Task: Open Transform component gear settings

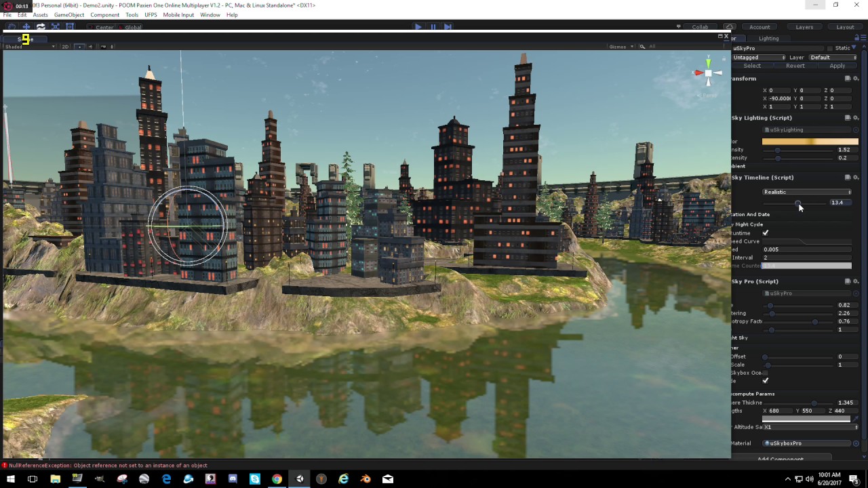Action: tap(856, 79)
